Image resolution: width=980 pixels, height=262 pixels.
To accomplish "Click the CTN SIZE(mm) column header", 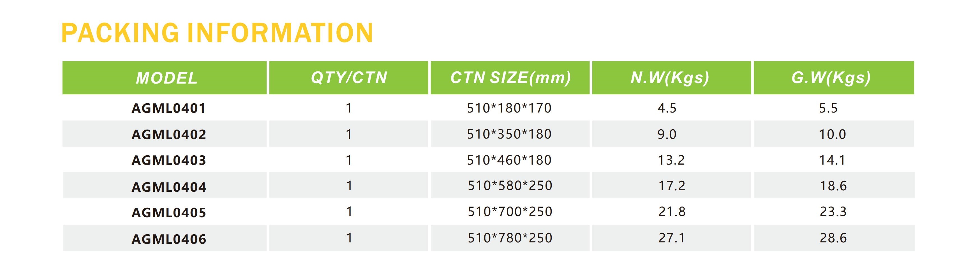I will tap(510, 78).
